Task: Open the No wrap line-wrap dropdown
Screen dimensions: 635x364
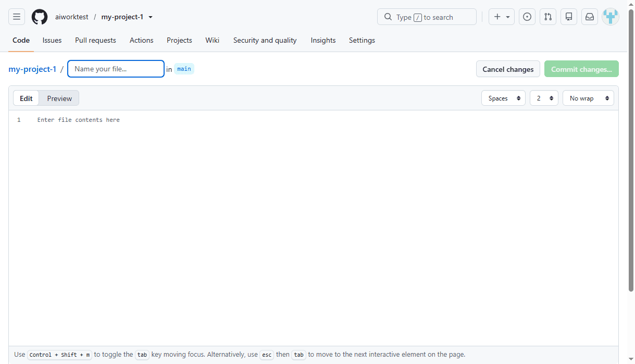Action: pyautogui.click(x=588, y=98)
